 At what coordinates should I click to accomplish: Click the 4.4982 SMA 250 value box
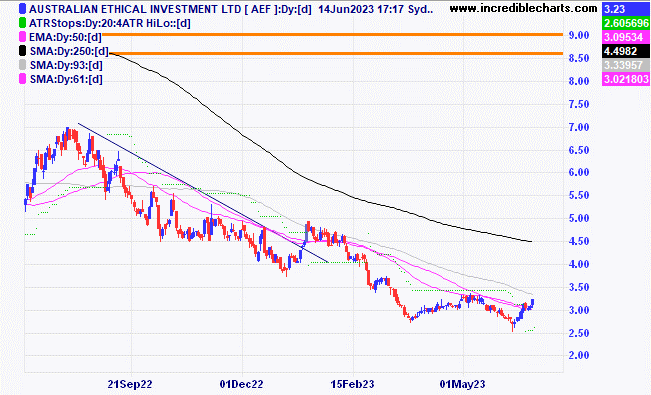pyautogui.click(x=626, y=51)
